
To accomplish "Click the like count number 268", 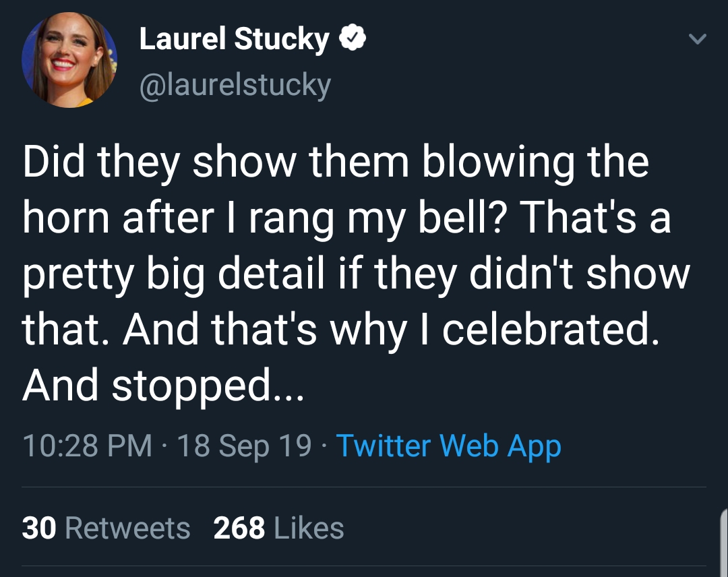I will (239, 528).
